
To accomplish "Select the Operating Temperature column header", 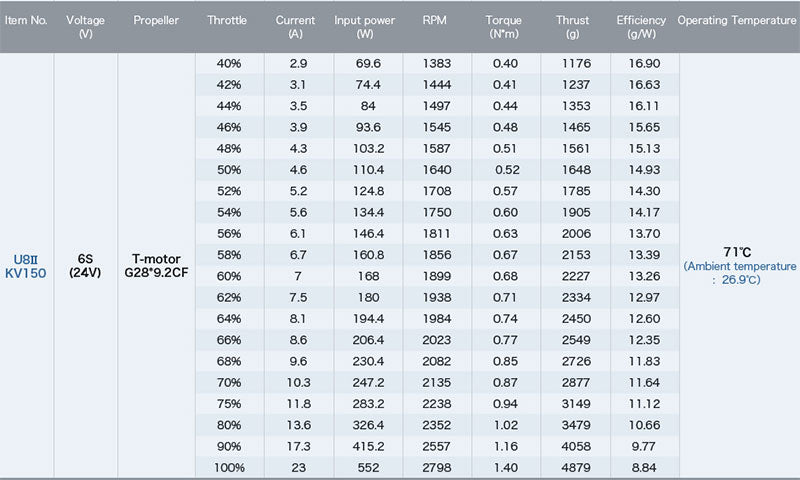I will pos(739,20).
